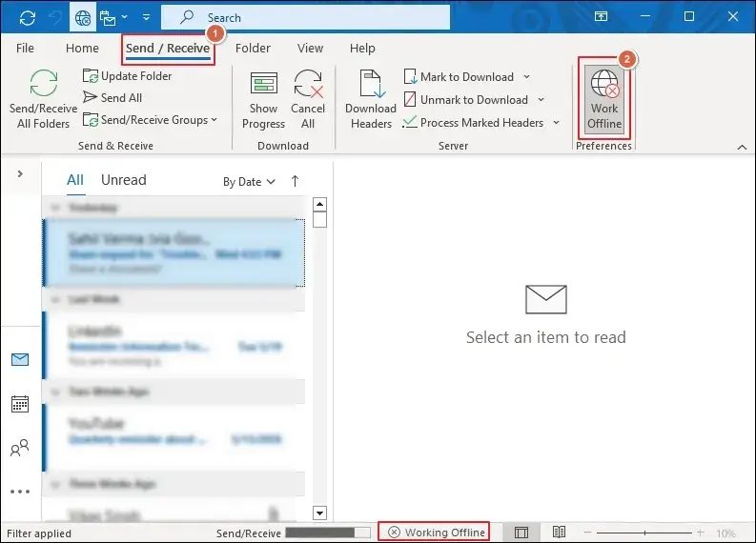Switch to the Home tab

click(82, 49)
